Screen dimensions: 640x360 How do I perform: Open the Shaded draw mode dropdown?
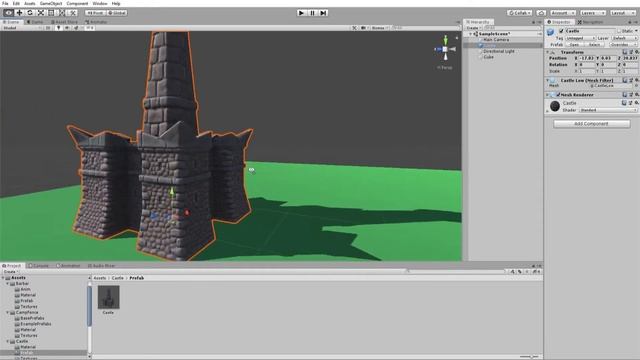[x=21, y=28]
